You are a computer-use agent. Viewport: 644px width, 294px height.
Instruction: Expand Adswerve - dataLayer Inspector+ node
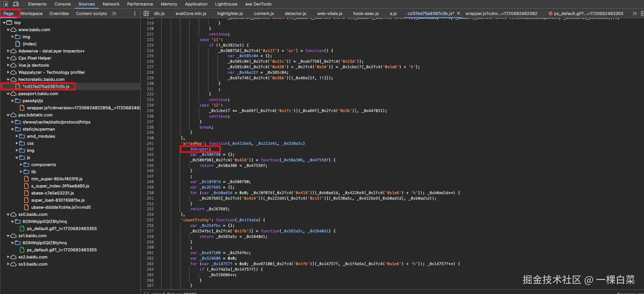tap(8, 51)
